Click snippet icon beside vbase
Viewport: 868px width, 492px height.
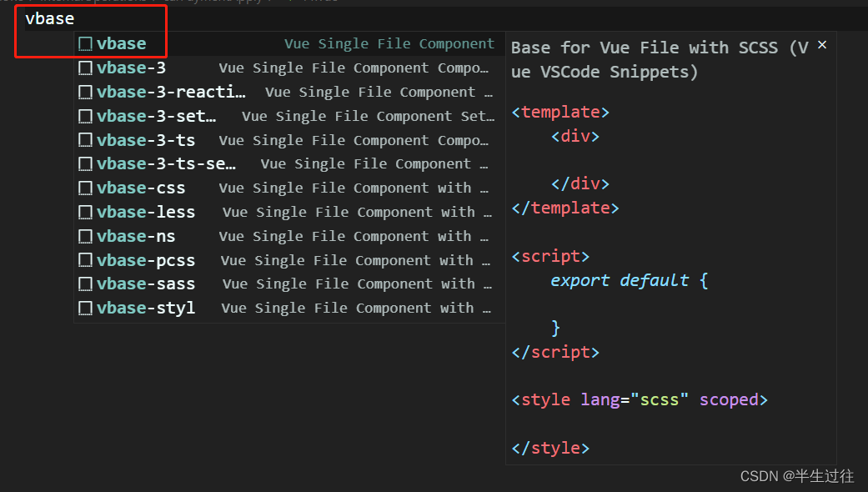coord(85,43)
